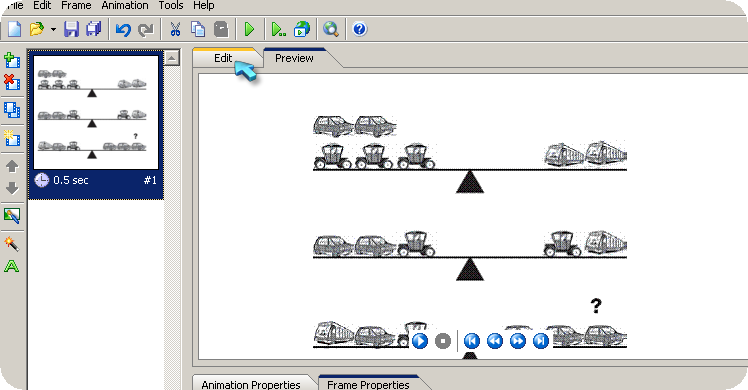
Task: Save the animation with the floppy disk icon
Action: (72, 29)
